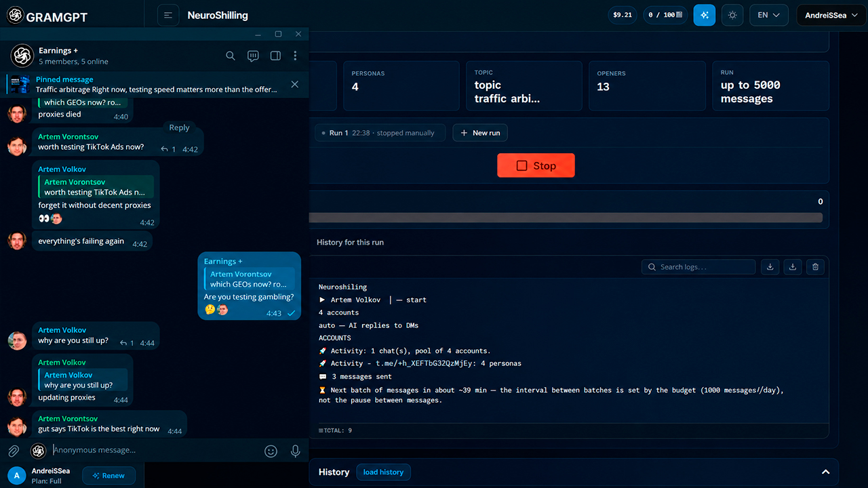Click 'gut says TikTok is the best right now'
Screen dimensions: 868x488
pos(109,424)
